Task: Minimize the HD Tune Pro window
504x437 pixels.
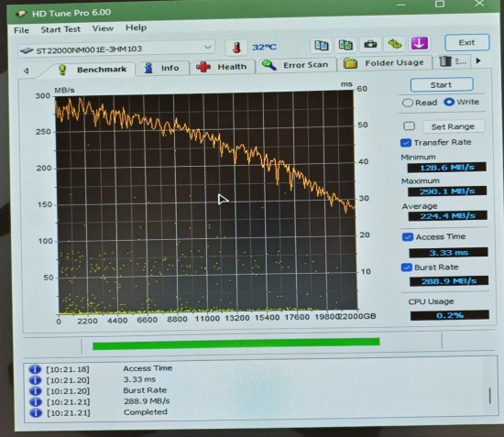Action: [400, 5]
